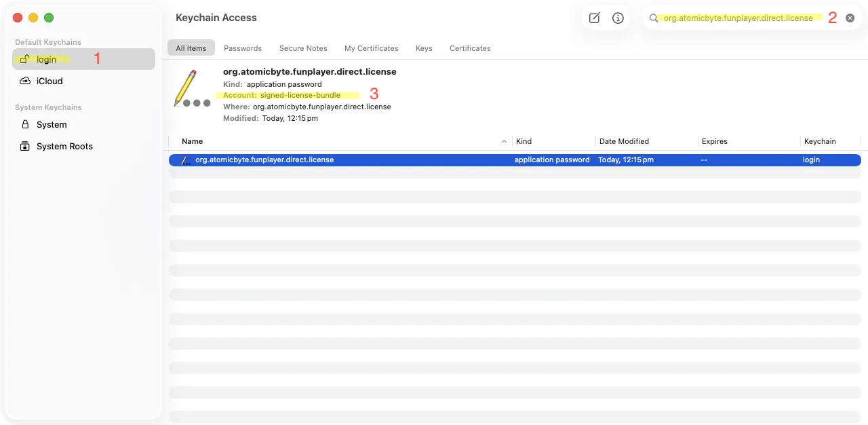The width and height of the screenshot is (868, 425).
Task: Select System Roots keychain in sidebar
Action: [x=83, y=146]
